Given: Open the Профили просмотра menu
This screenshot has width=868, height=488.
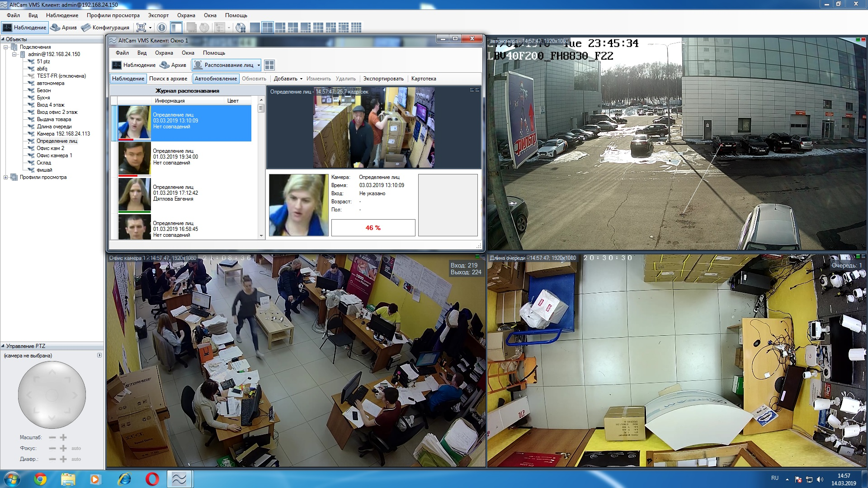Looking at the screenshot, I should pos(113,15).
